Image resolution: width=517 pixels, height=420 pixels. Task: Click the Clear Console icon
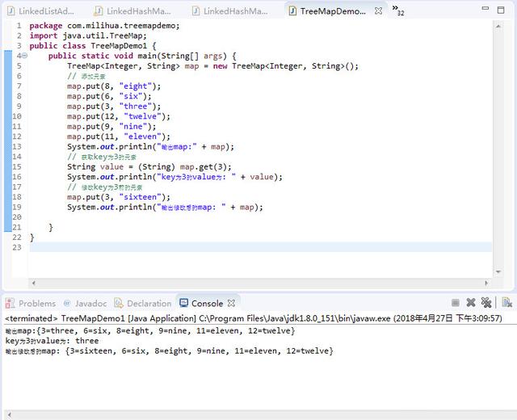[506, 303]
